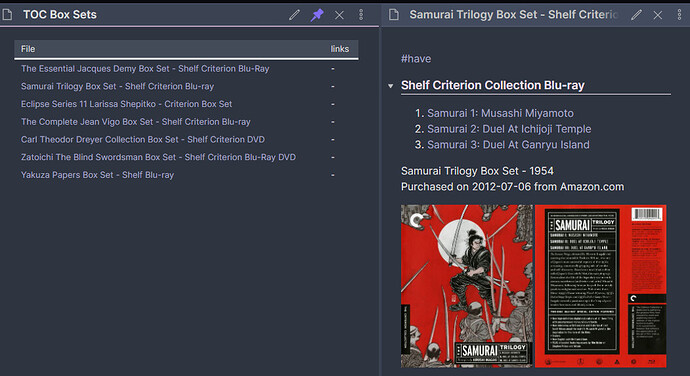Screen dimensions: 690x376
Task: Collapse the Shelf Criterion Collection Blu-ray heading
Action: (x=390, y=86)
